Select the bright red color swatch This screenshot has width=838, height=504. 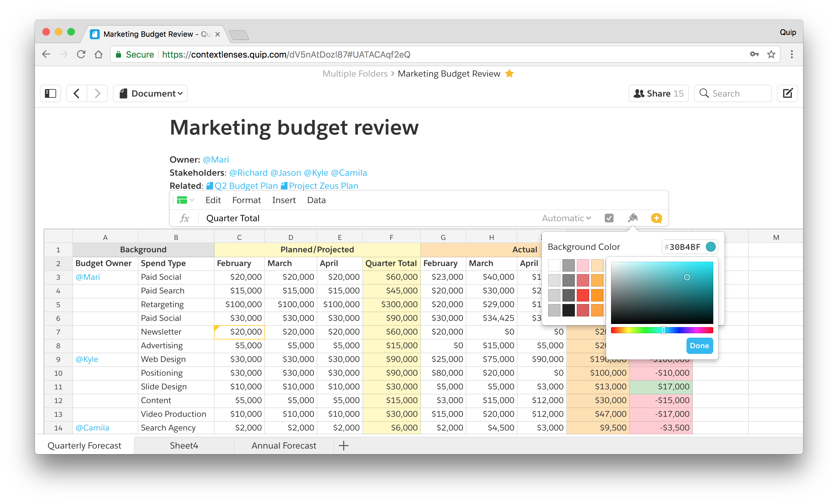pyautogui.click(x=582, y=295)
